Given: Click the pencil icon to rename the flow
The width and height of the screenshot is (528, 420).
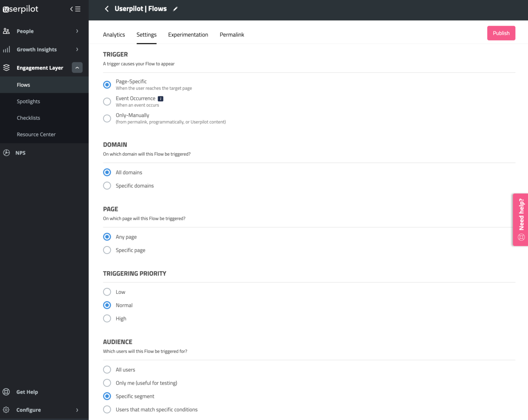Looking at the screenshot, I should (175, 9).
